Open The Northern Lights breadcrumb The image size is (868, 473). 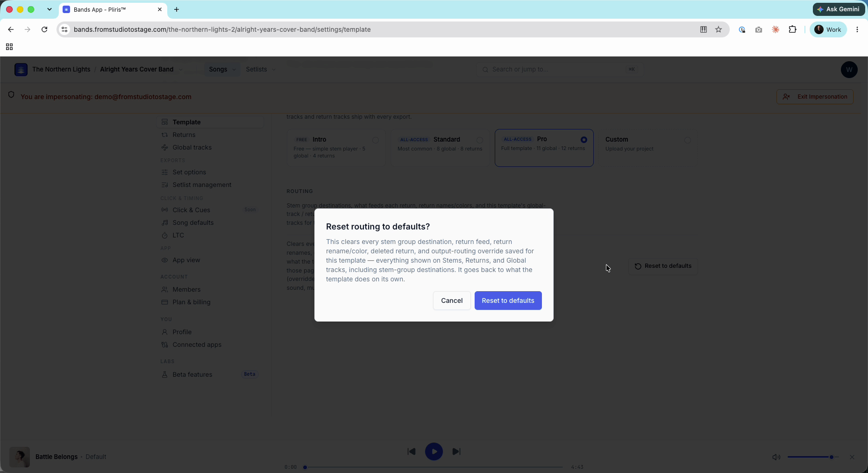coord(61,69)
